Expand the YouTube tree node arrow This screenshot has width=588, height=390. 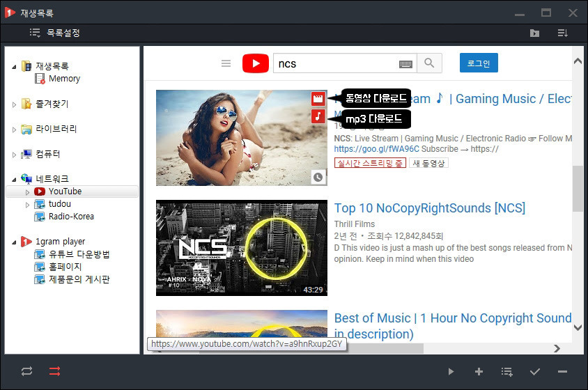[x=27, y=192]
